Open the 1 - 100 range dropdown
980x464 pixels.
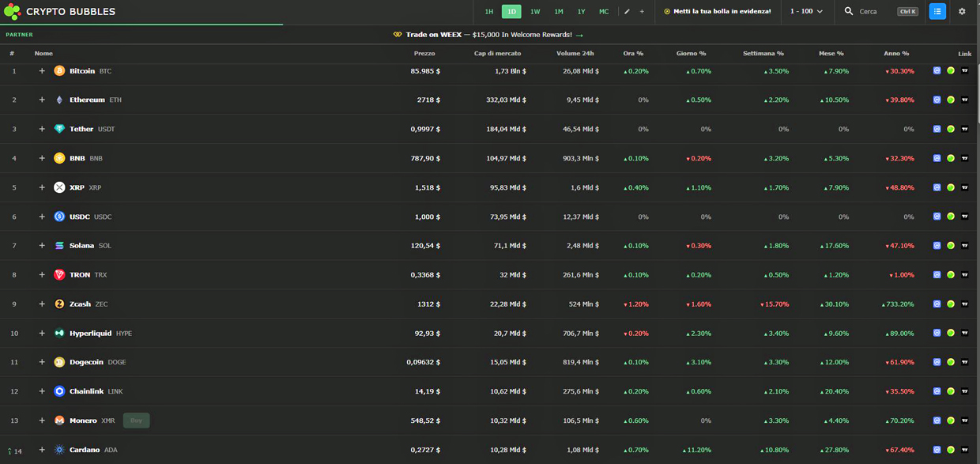(x=807, y=12)
